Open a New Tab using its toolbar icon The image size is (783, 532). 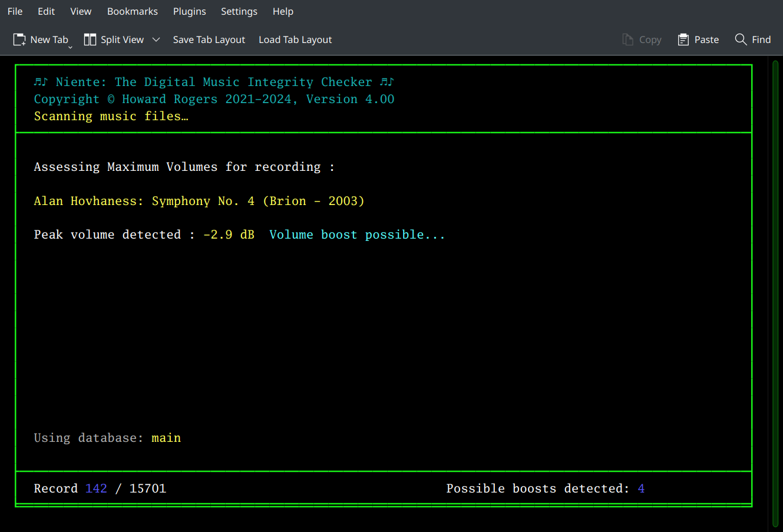tap(19, 39)
